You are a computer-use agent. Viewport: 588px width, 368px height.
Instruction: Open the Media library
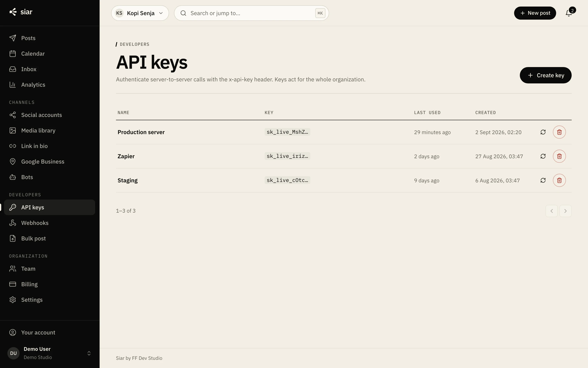50,130
